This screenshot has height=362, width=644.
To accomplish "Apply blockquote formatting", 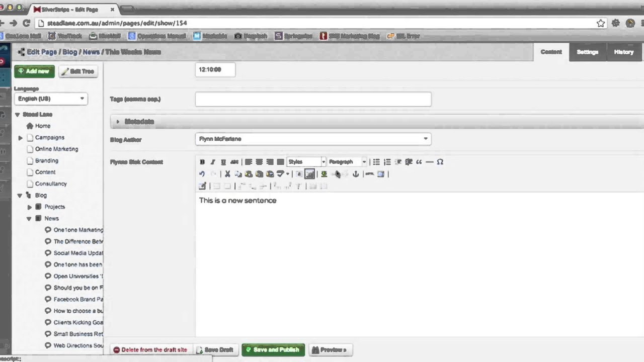I will [x=419, y=162].
